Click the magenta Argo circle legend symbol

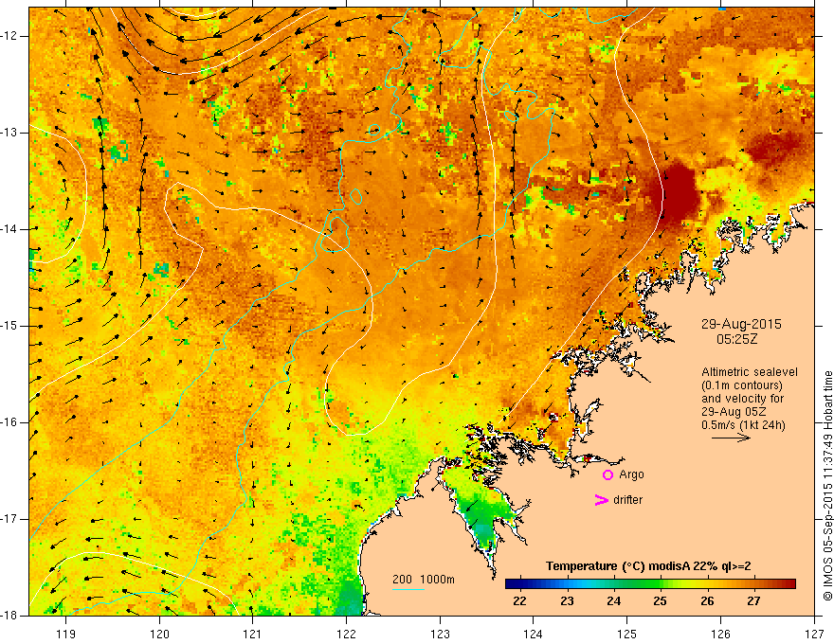point(607,474)
